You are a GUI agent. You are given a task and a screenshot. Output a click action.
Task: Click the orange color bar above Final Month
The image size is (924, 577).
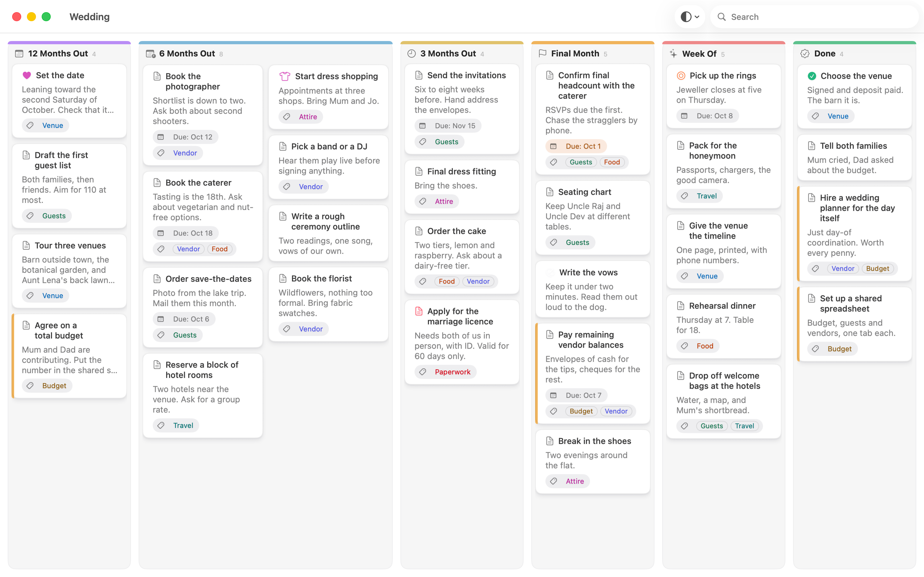pos(593,43)
